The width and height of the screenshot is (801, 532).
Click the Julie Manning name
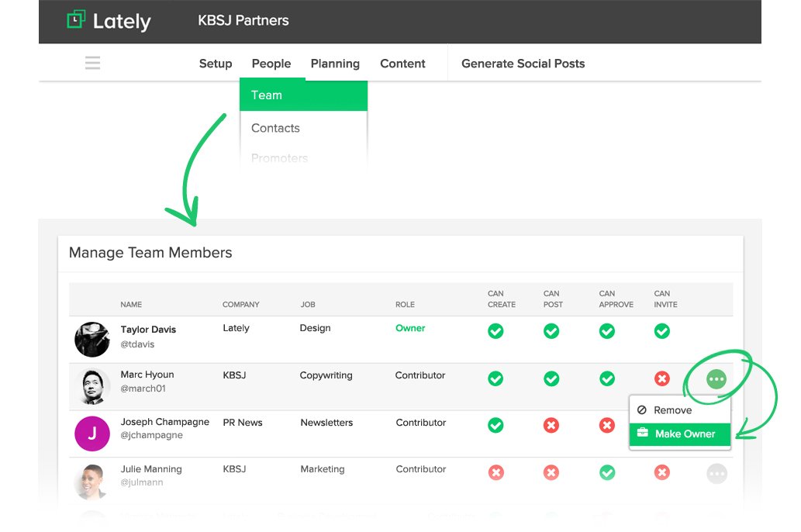tap(151, 469)
